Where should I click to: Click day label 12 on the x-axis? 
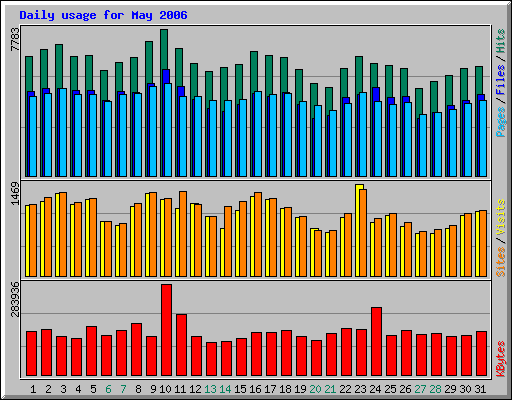click(x=195, y=389)
